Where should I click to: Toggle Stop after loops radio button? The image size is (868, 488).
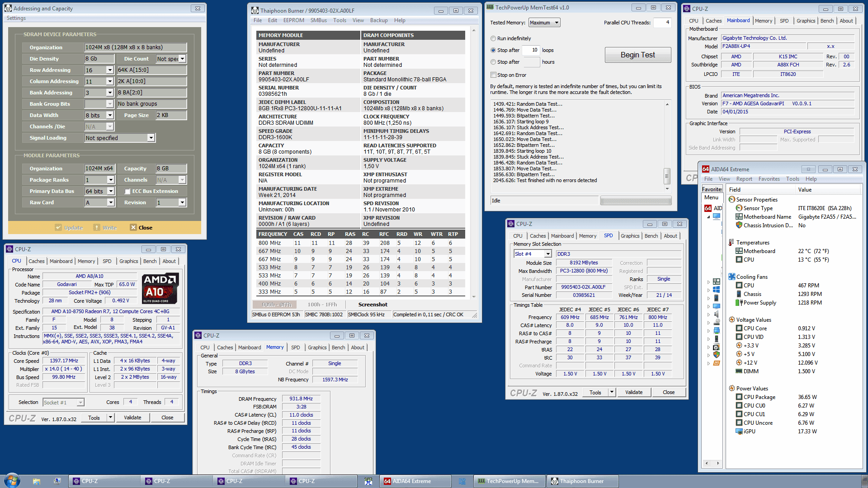[x=493, y=49]
